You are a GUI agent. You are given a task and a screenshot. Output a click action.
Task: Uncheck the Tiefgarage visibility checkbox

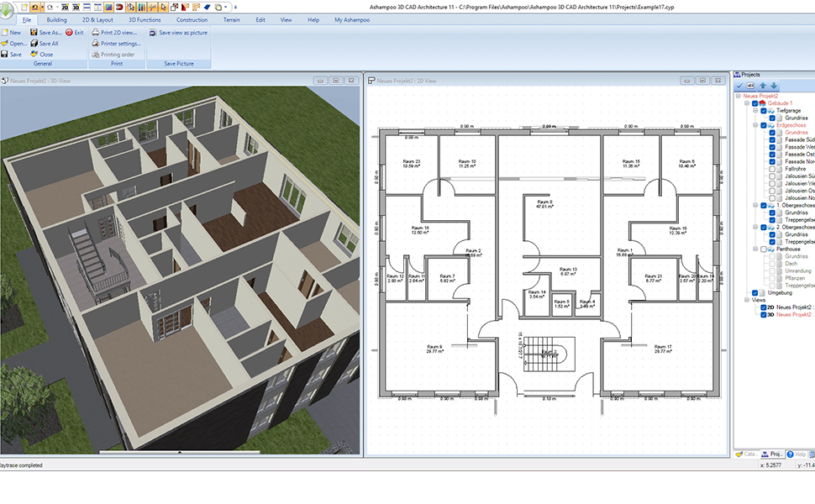click(763, 111)
